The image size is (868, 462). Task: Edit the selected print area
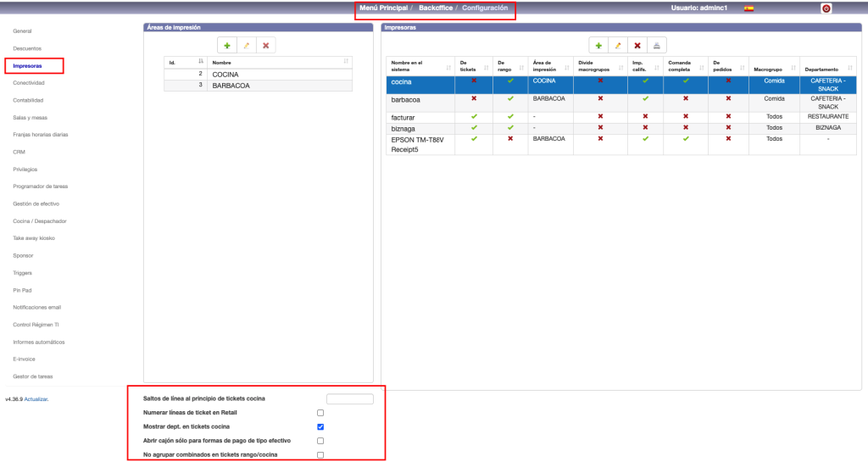[246, 45]
